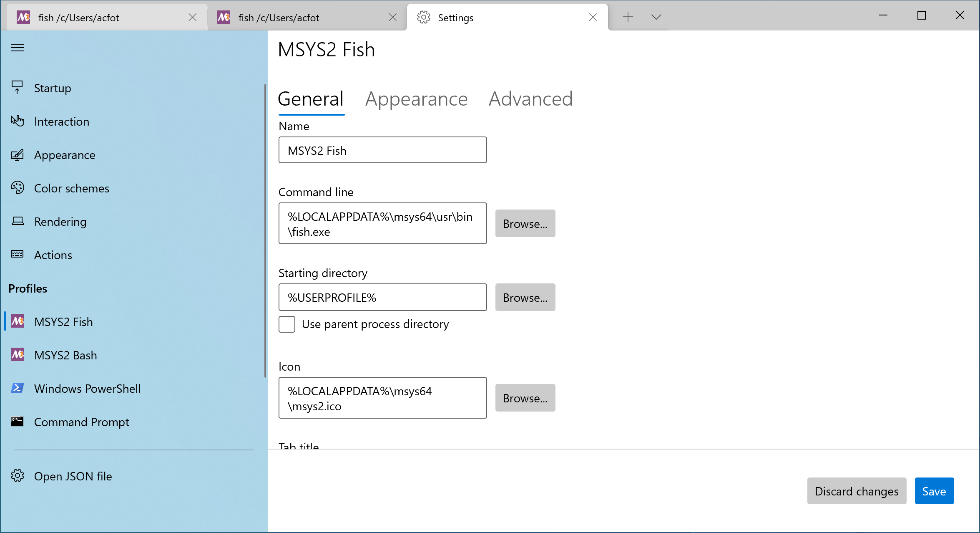This screenshot has width=980, height=533.
Task: Open the Startup settings section
Action: pos(52,88)
